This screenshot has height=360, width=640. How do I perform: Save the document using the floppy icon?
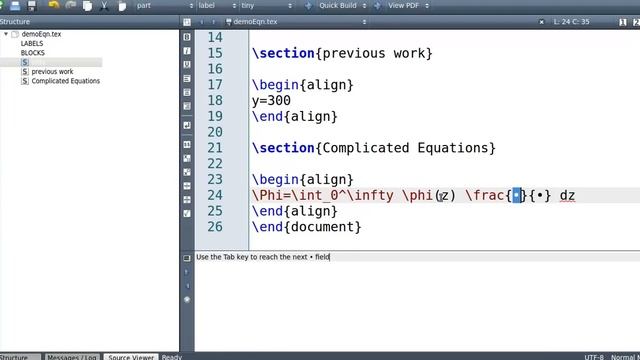pos(31,5)
